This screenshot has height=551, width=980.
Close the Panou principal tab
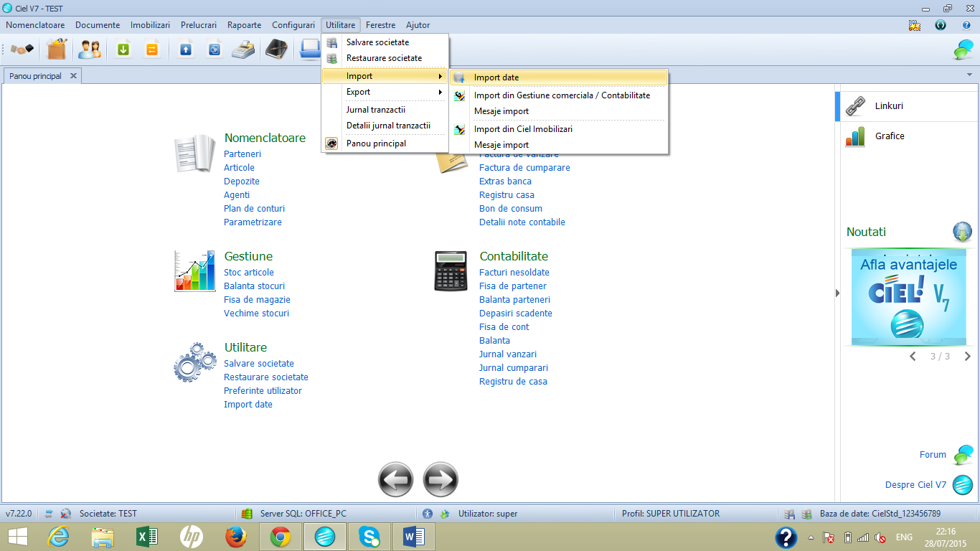73,75
